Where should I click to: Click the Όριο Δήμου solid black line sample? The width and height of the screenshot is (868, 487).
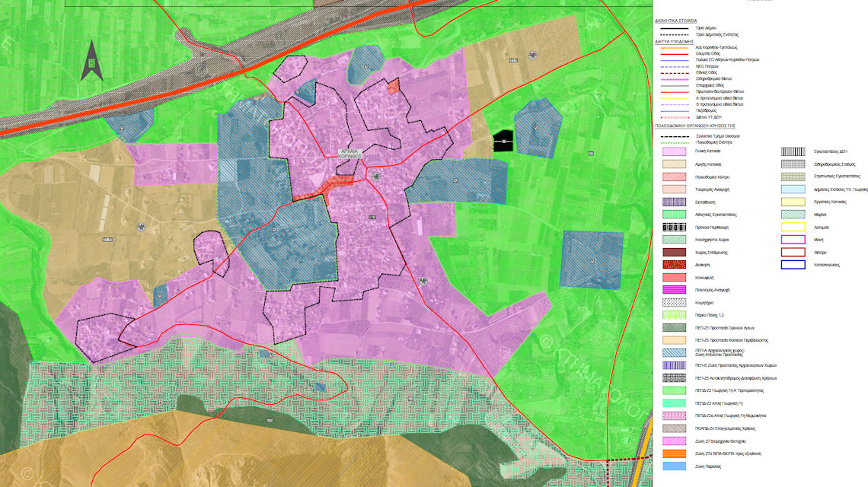(x=675, y=28)
